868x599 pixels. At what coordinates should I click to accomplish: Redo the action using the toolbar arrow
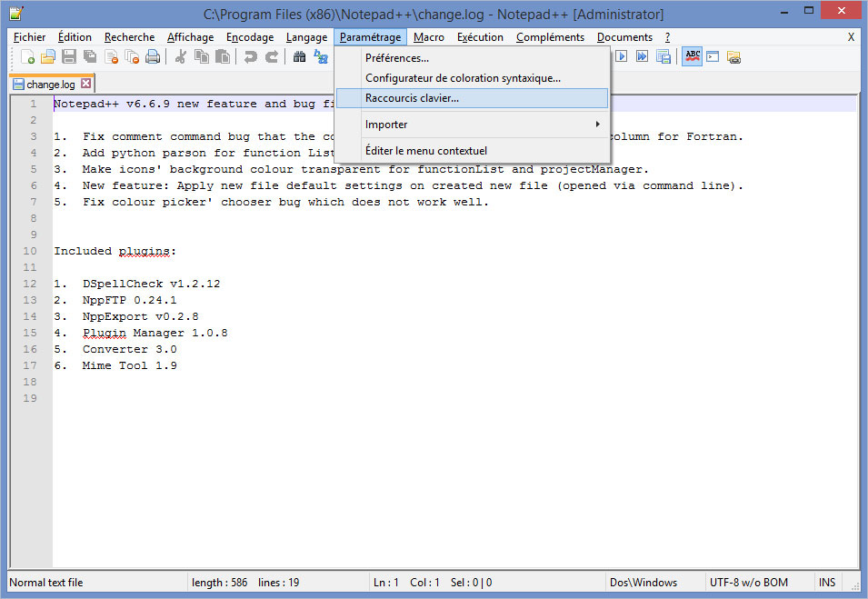click(271, 57)
